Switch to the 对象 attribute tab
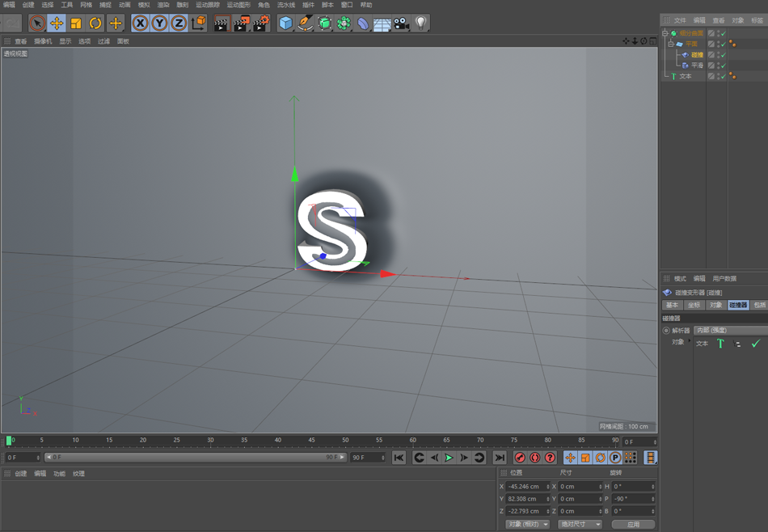The image size is (768, 532). 716,305
